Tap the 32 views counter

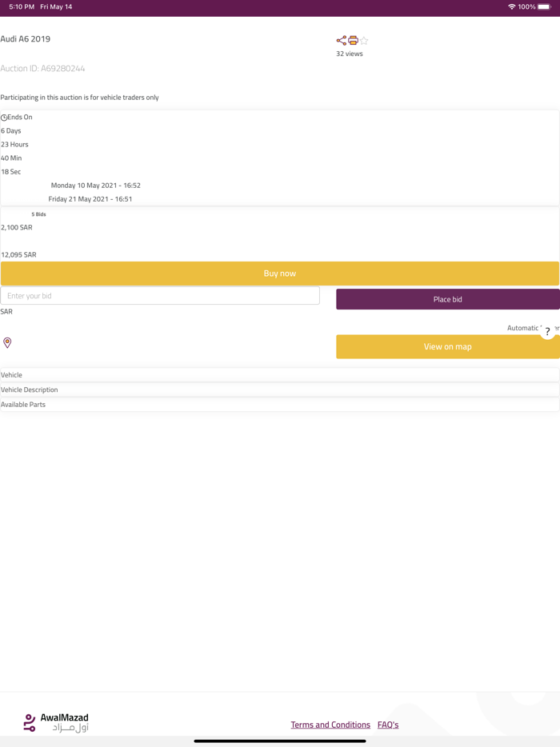[350, 54]
